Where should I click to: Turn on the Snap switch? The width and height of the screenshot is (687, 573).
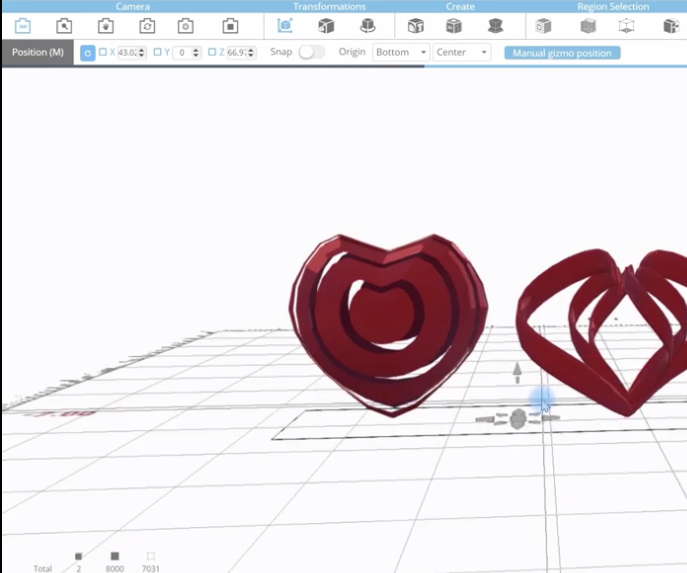[312, 52]
